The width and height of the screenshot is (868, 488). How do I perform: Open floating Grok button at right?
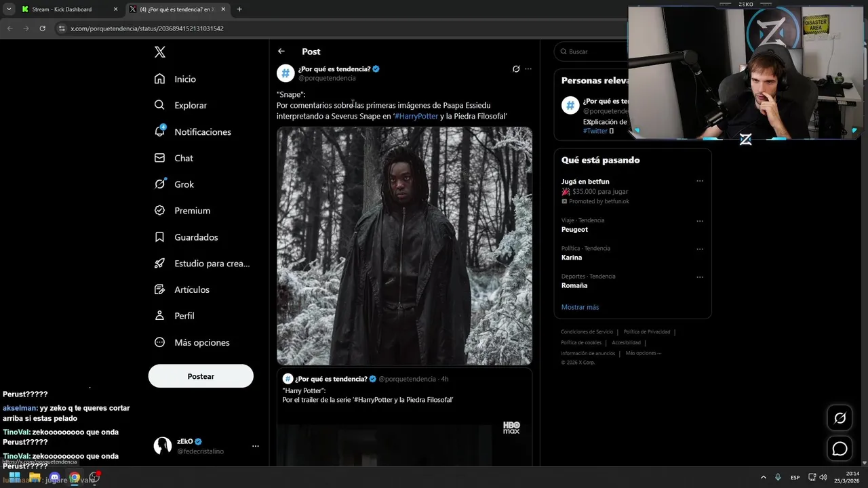coord(840,418)
